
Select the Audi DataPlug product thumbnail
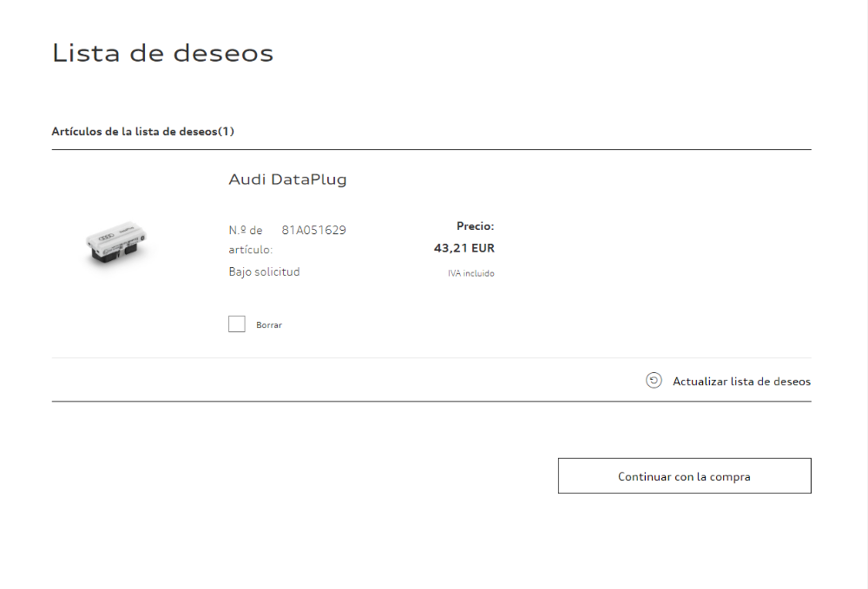click(x=117, y=243)
